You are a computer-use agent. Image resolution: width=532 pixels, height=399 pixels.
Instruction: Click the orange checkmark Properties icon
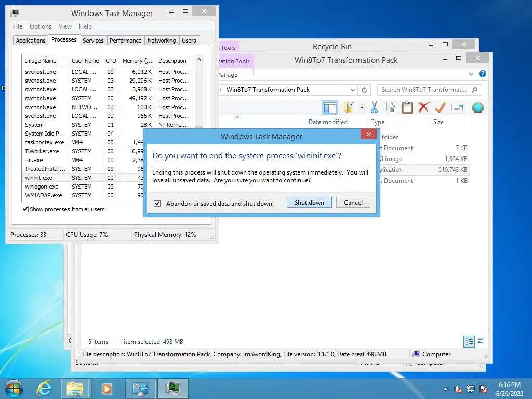point(440,108)
